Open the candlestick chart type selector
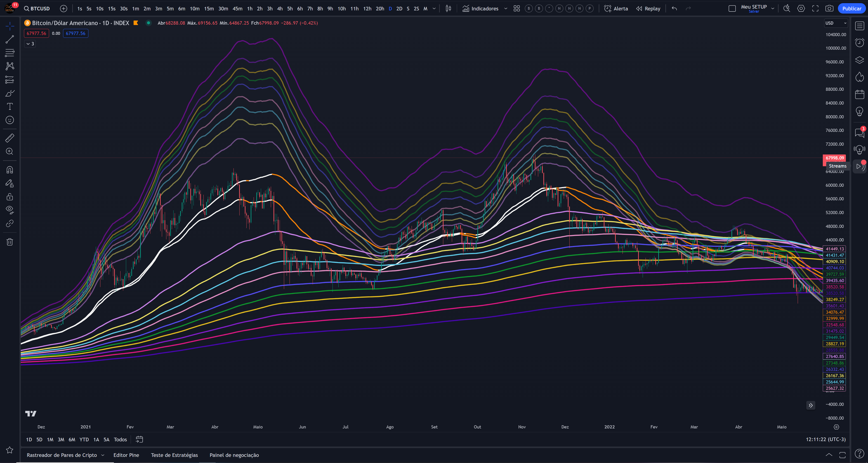This screenshot has height=463, width=868. click(x=448, y=8)
